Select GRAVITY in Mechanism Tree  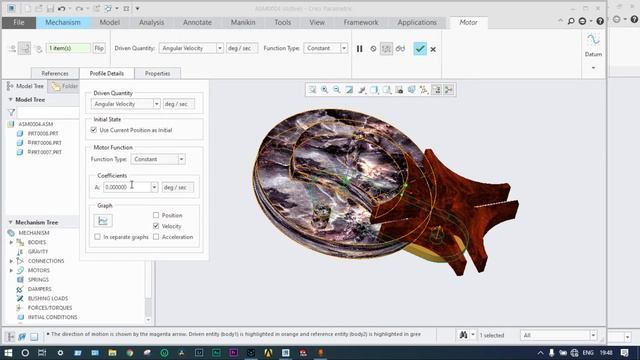[x=38, y=252]
